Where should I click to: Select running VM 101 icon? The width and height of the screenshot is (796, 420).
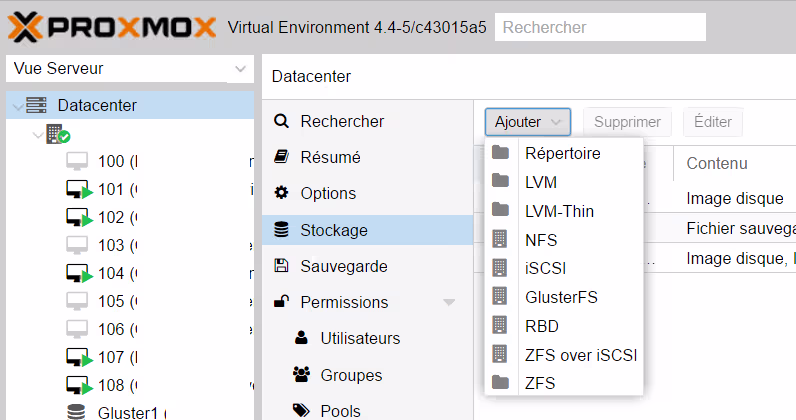pos(78,189)
